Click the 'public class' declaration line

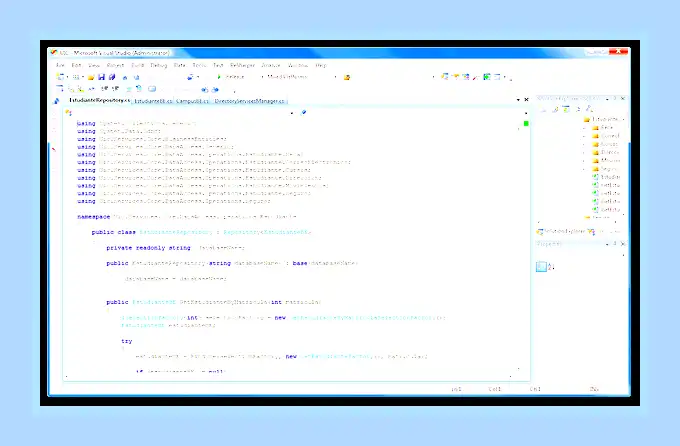pos(202,232)
